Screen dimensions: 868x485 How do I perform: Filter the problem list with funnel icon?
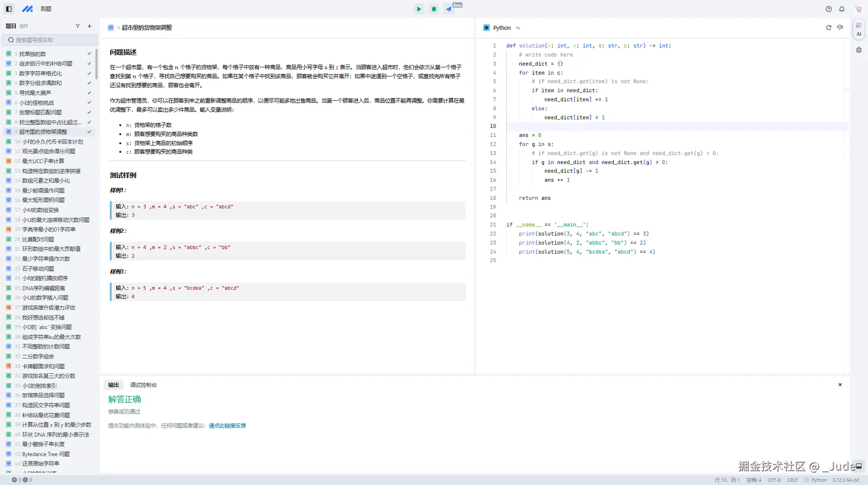click(x=78, y=26)
